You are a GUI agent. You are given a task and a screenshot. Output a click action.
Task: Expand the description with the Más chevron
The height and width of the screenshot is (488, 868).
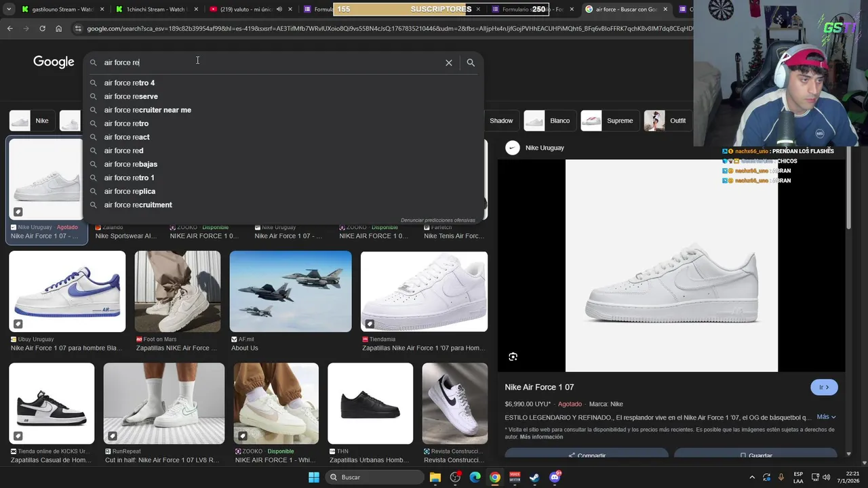[x=826, y=417]
